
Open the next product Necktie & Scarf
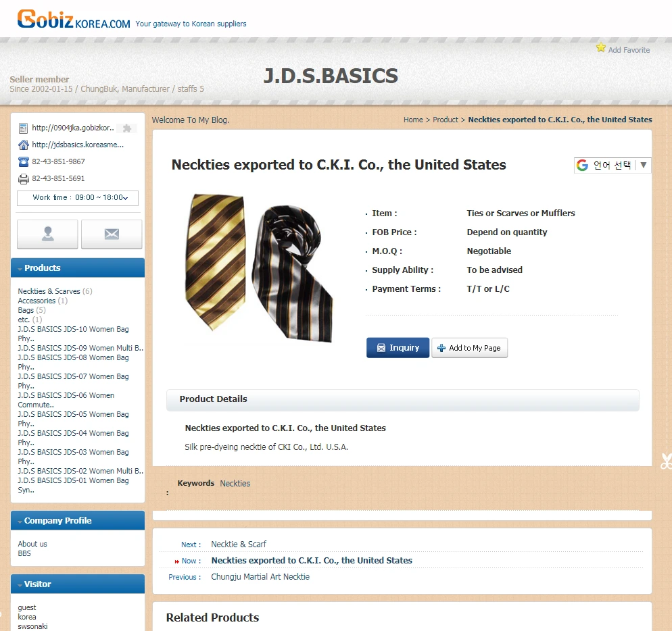239,545
